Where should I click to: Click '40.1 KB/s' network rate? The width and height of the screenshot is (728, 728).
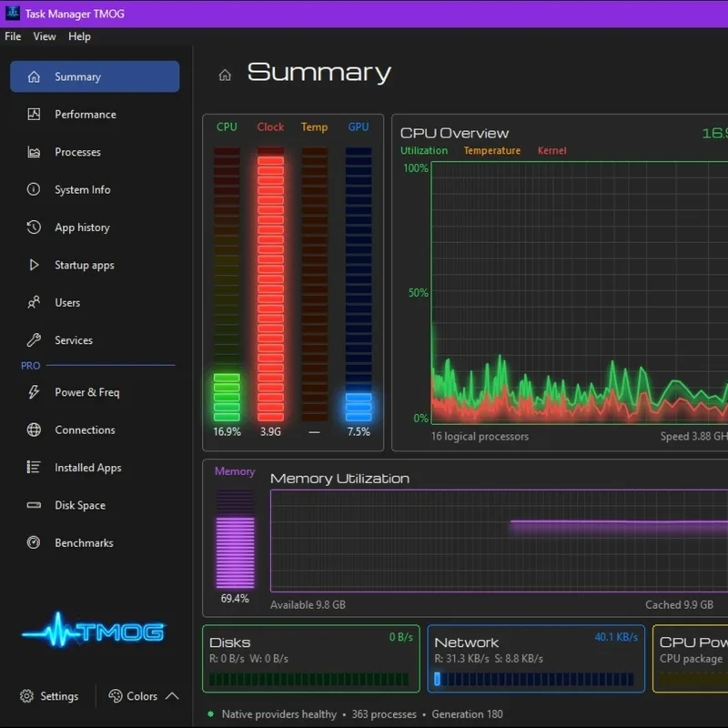coord(616,637)
